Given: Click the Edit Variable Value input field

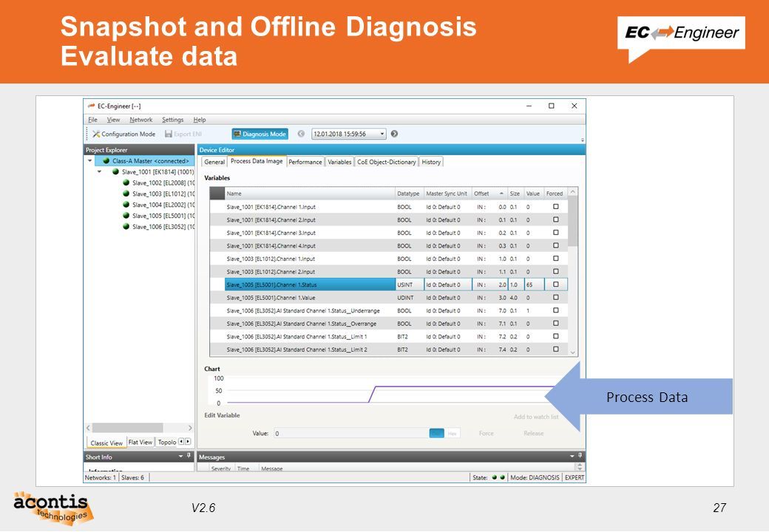Looking at the screenshot, I should pyautogui.click(x=350, y=433).
